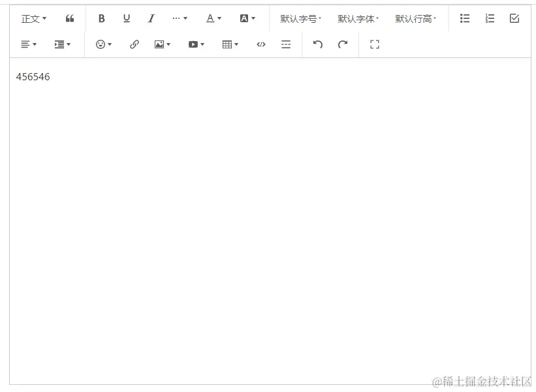Apply underline to text
The width and height of the screenshot is (536, 392).
click(126, 18)
